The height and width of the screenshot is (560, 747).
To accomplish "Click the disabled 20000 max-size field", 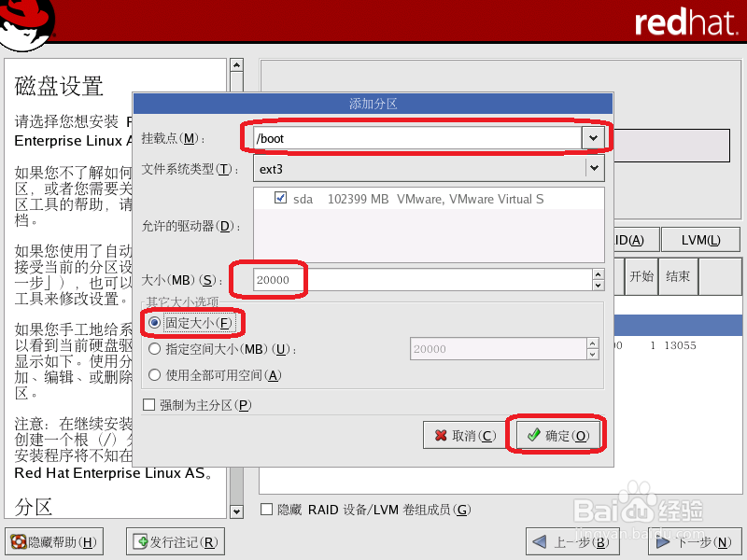I will [x=499, y=349].
